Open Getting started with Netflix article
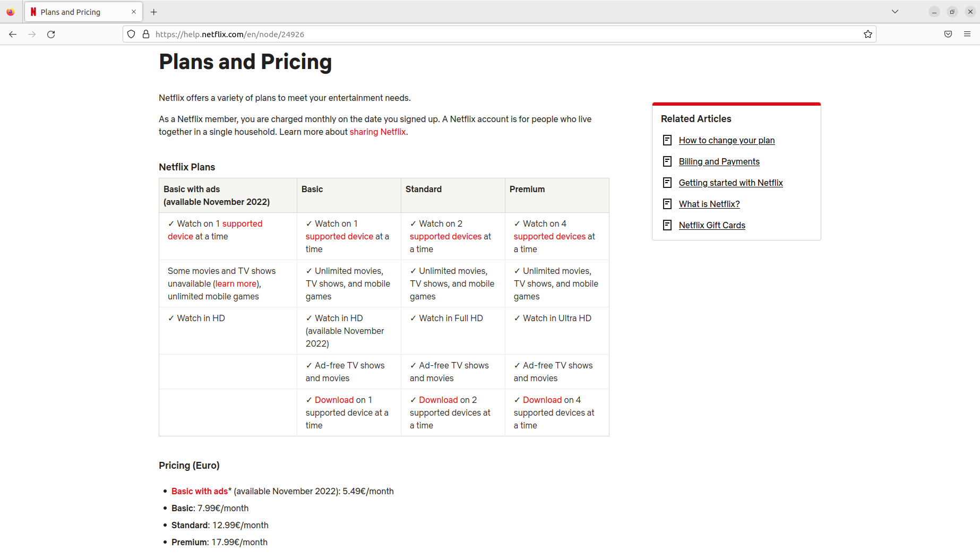The image size is (980, 559). pos(731,183)
